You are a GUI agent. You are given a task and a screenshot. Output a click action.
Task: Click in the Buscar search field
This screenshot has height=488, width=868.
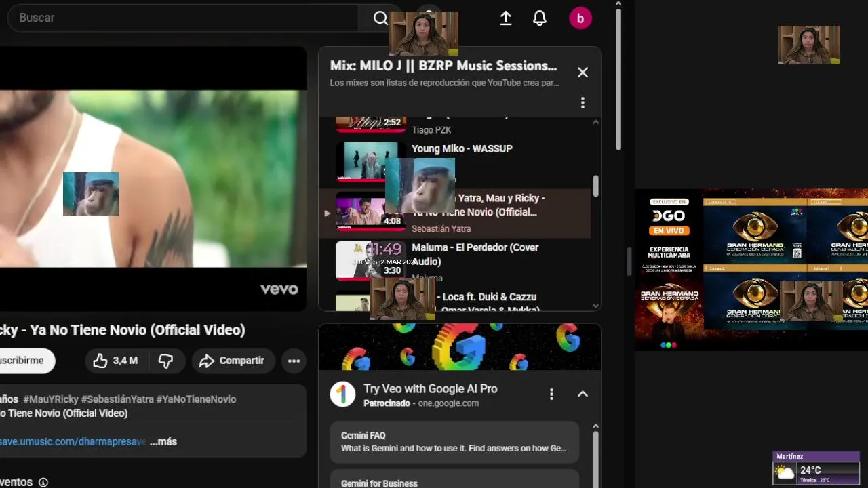[x=183, y=18]
